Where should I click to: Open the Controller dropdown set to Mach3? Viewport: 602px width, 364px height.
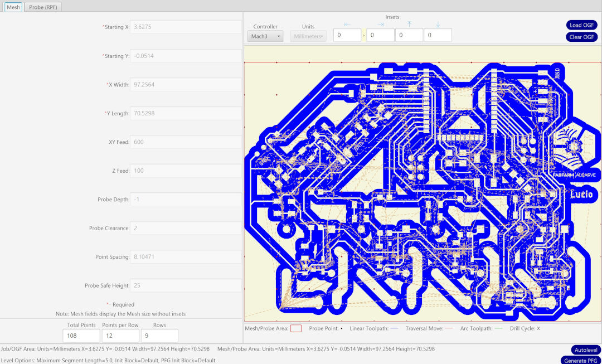[x=265, y=36]
